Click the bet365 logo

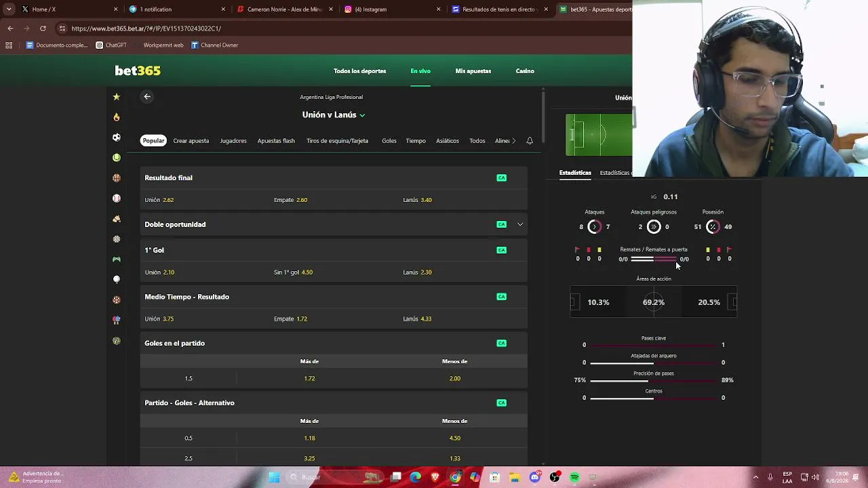138,71
